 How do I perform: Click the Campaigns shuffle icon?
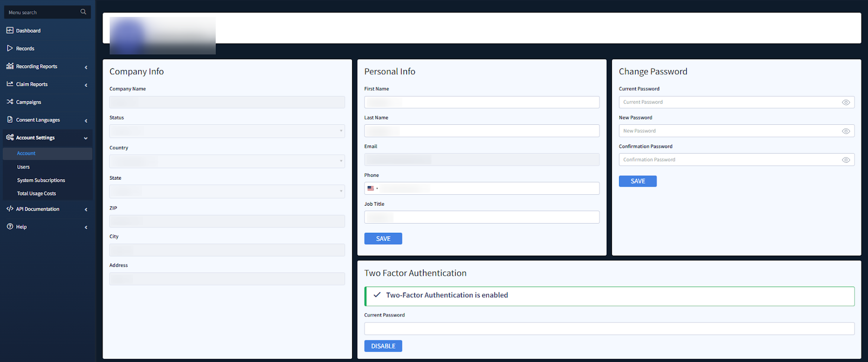pyautogui.click(x=10, y=102)
